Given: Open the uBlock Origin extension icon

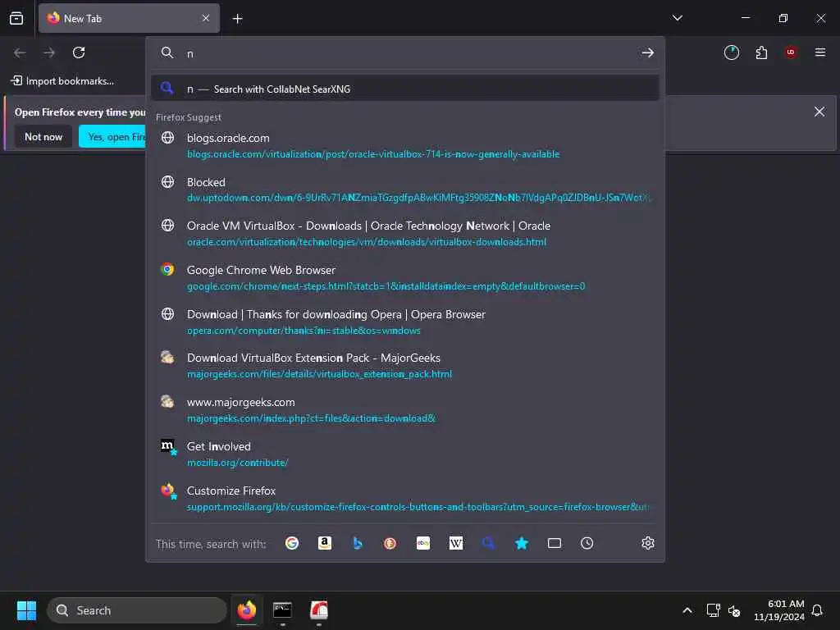Looking at the screenshot, I should pyautogui.click(x=791, y=52).
